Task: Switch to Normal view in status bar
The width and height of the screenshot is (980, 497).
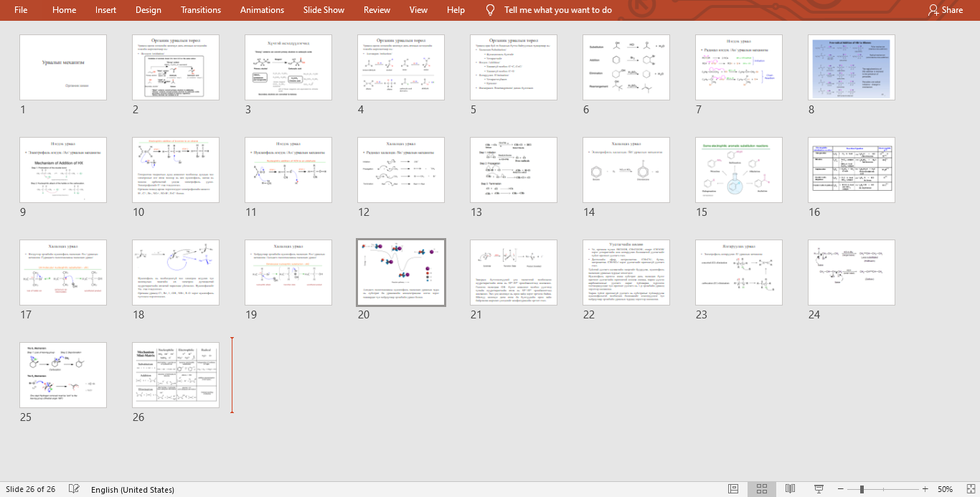Action: point(733,489)
